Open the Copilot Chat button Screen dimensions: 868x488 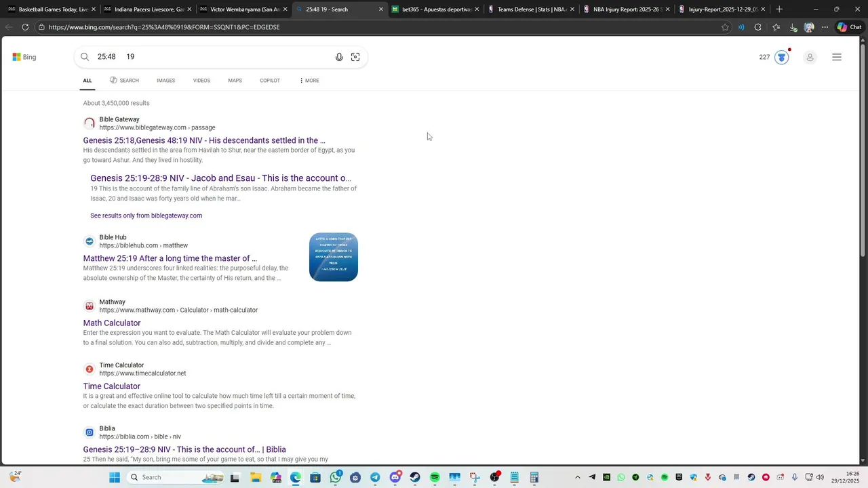pyautogui.click(x=849, y=27)
